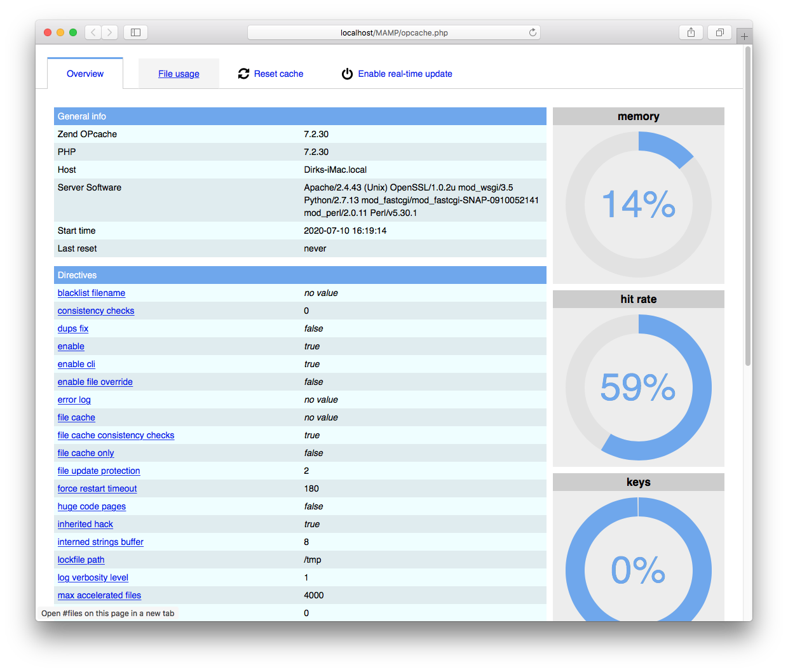Click the interned strings buffer link
The width and height of the screenshot is (788, 672).
tap(100, 542)
